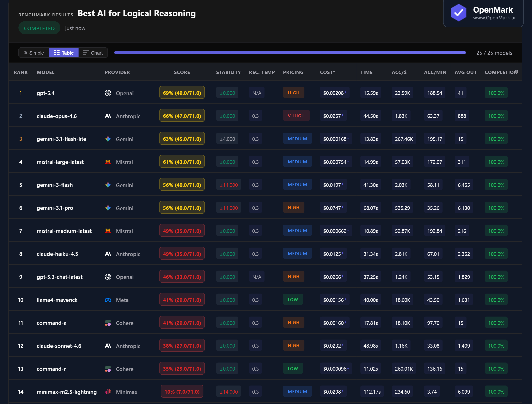Screen dimensions: 532x404
Task: Switch to Chart view
Action: [x=93, y=53]
